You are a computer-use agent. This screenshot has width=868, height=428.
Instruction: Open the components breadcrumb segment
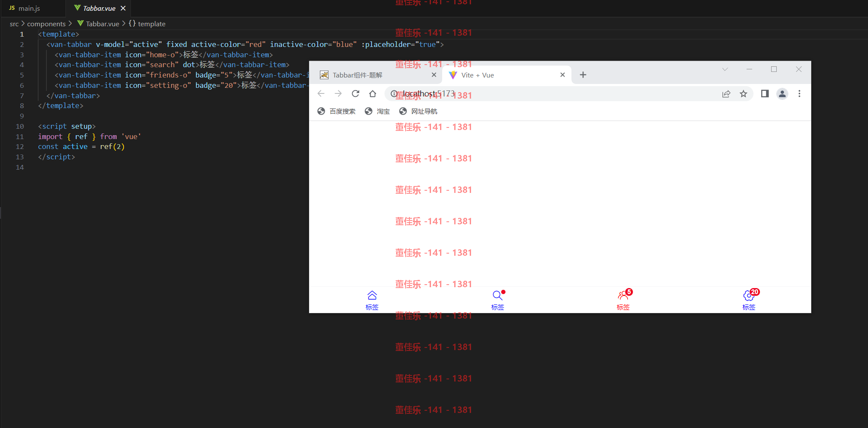[x=46, y=24]
